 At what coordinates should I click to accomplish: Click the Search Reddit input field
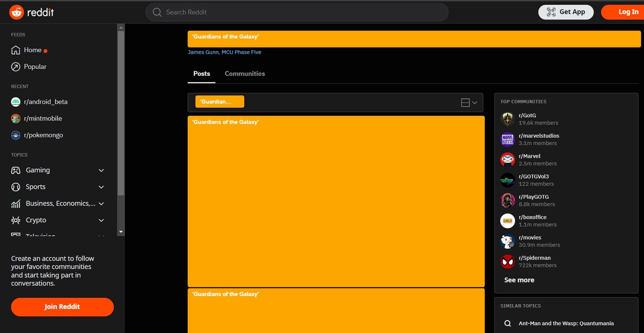(x=297, y=12)
